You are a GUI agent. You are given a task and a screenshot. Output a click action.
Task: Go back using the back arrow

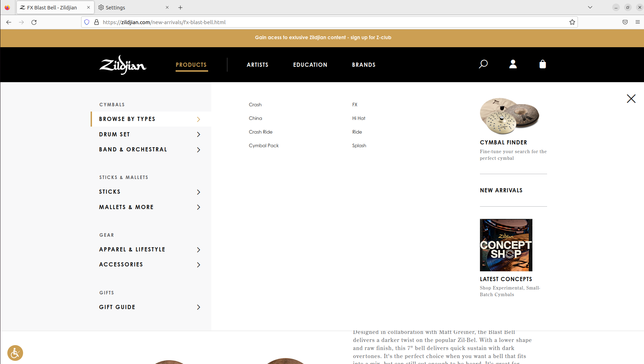pos(8,22)
